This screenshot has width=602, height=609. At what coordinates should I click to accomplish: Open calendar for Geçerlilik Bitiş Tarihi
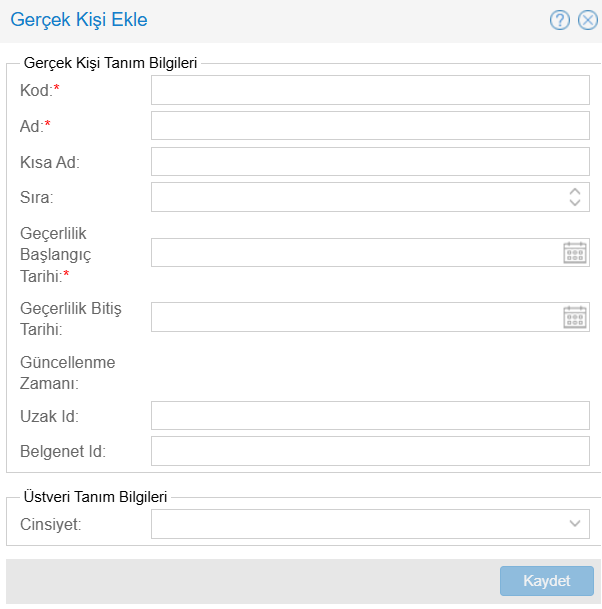coord(574,317)
